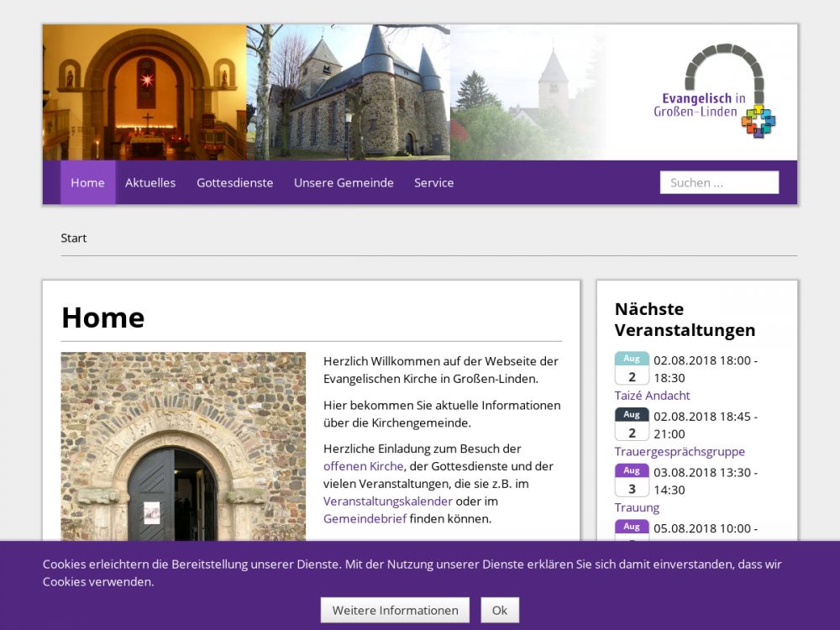The width and height of the screenshot is (840, 630).
Task: Click the dark Aug 2 calendar icon
Action: (632, 424)
